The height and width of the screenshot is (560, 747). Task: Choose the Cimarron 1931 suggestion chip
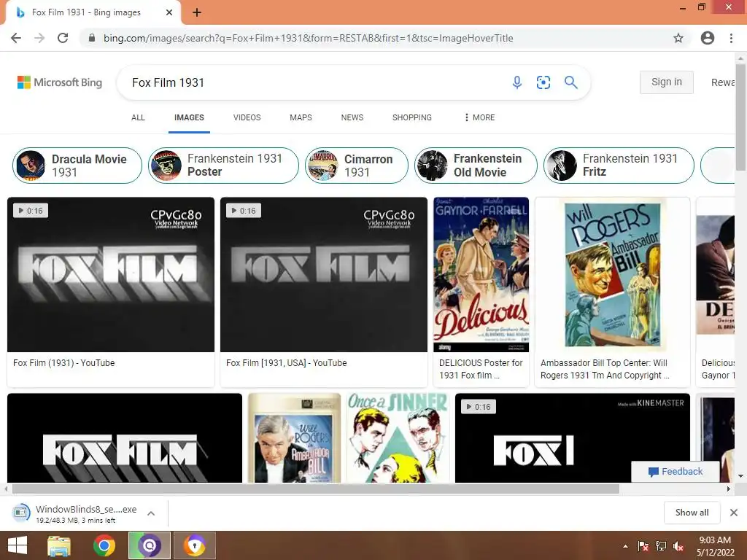357,166
